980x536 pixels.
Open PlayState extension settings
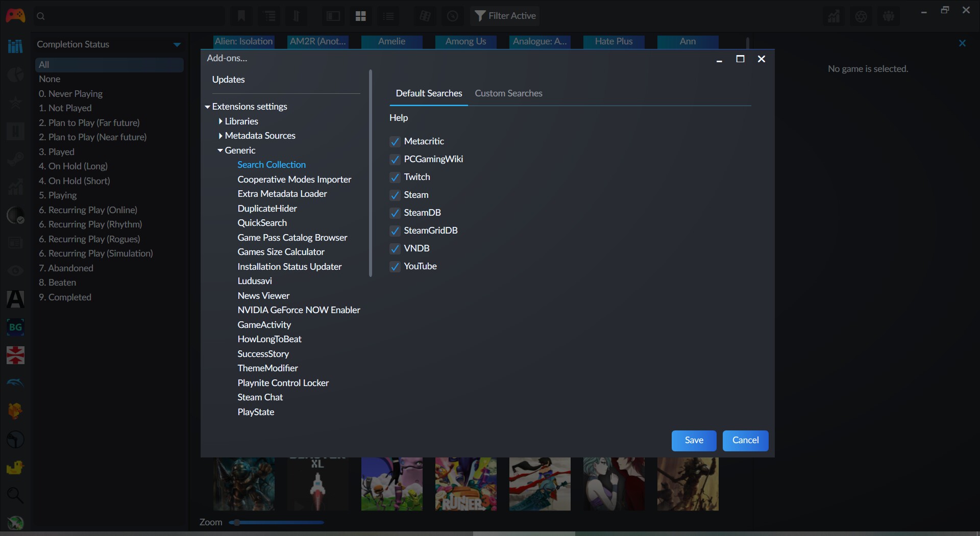(x=256, y=412)
